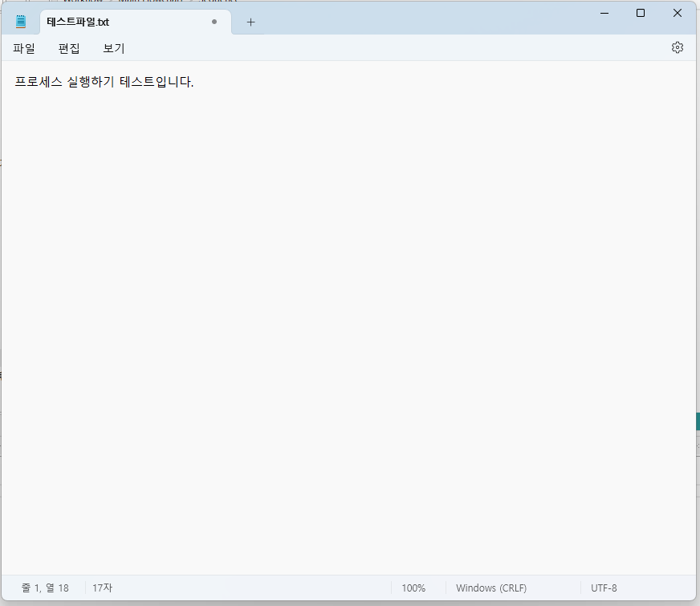Click the Notepad app icon
This screenshot has width=700, height=606.
click(x=21, y=22)
